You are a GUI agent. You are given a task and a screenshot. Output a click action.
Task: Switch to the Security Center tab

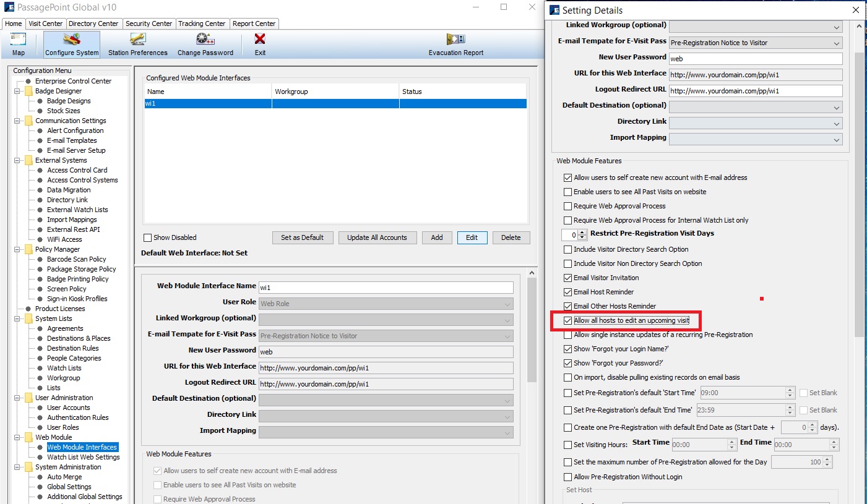click(x=149, y=23)
